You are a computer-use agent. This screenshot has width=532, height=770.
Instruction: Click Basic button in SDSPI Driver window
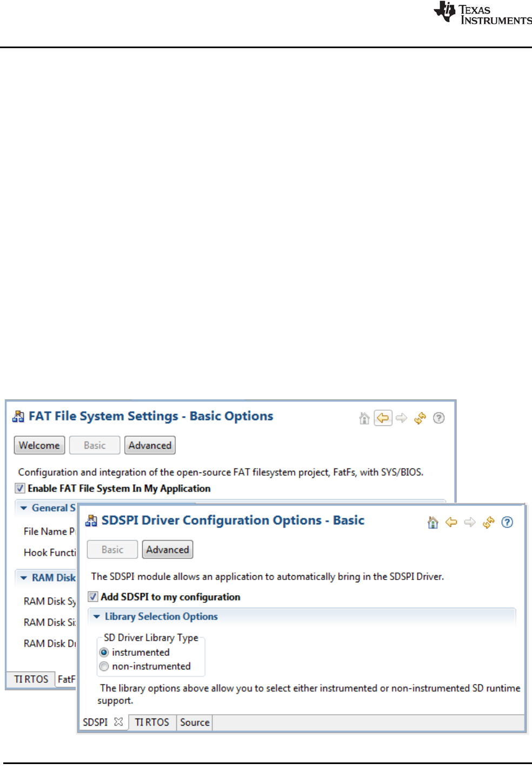pos(112,550)
